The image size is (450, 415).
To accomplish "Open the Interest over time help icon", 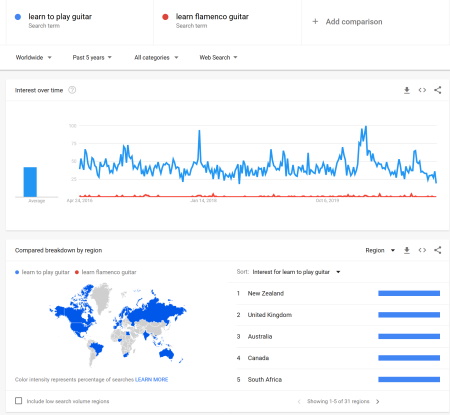I will [72, 90].
